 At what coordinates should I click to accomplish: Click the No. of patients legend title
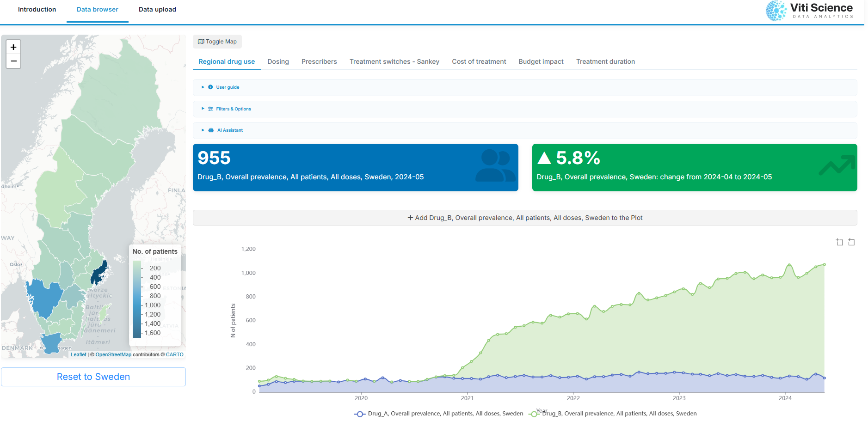coord(155,251)
